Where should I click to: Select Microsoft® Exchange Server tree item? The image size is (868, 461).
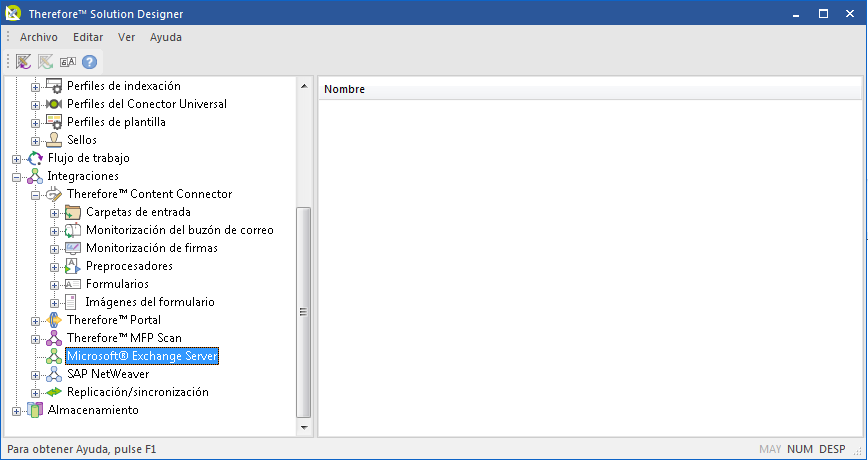(142, 356)
